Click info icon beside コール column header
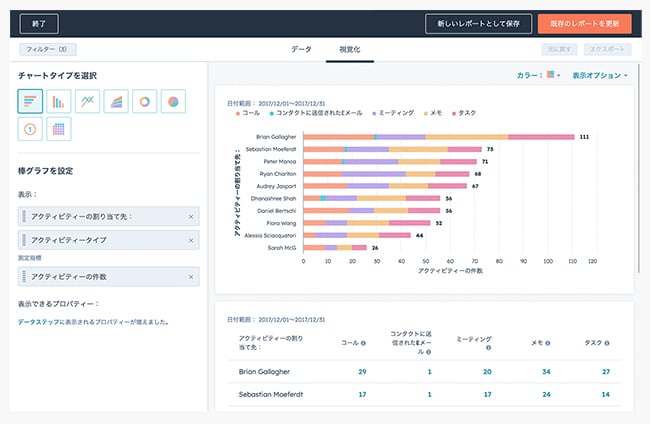 tap(363, 343)
